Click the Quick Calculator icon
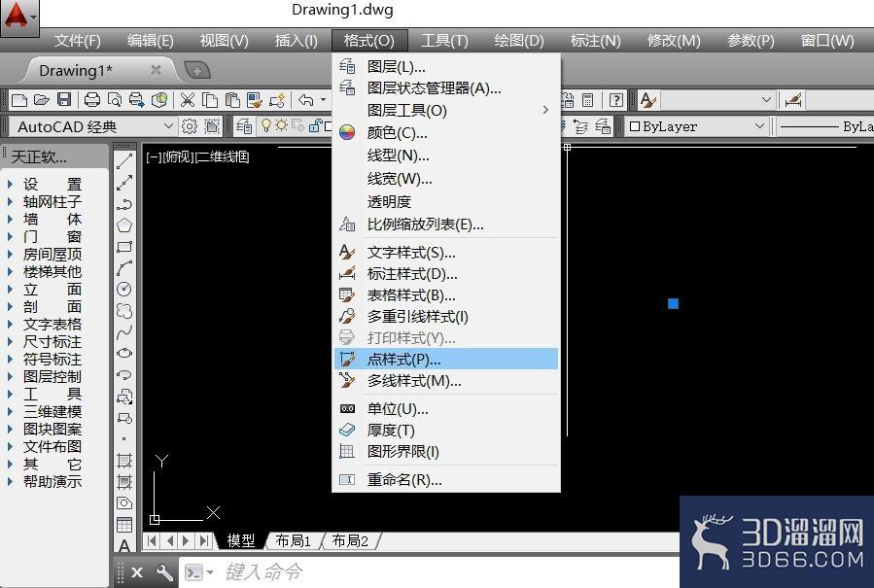The height and width of the screenshot is (588, 874). click(587, 100)
